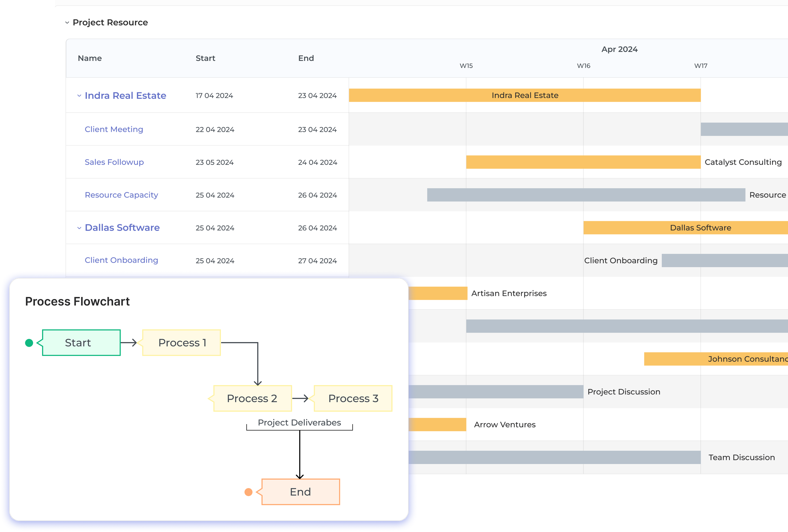The image size is (788, 532).
Task: Open the Client Meeting task link
Action: click(114, 129)
